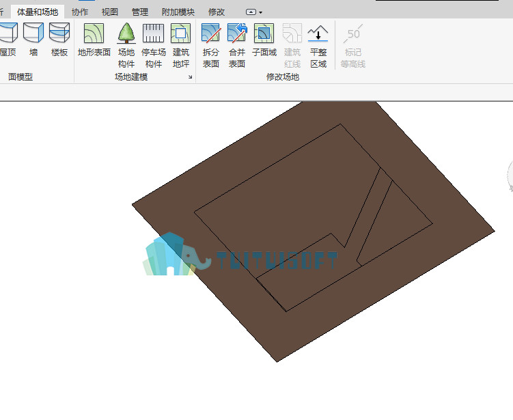Switch to the 修改 tab
The image size is (513, 420).
point(217,12)
